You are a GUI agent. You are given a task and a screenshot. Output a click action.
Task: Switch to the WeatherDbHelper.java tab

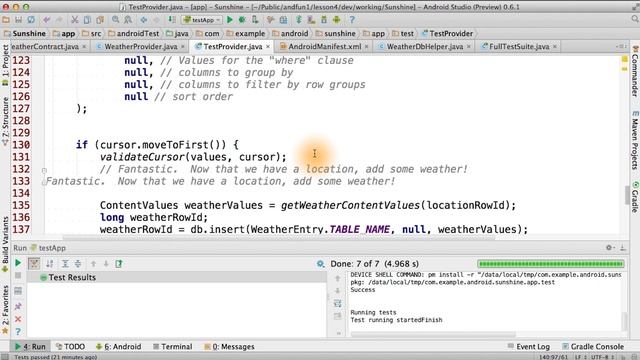[424, 47]
